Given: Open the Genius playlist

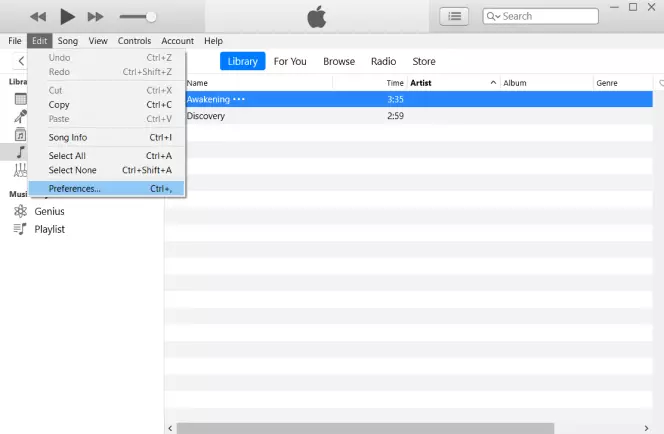Looking at the screenshot, I should (50, 211).
